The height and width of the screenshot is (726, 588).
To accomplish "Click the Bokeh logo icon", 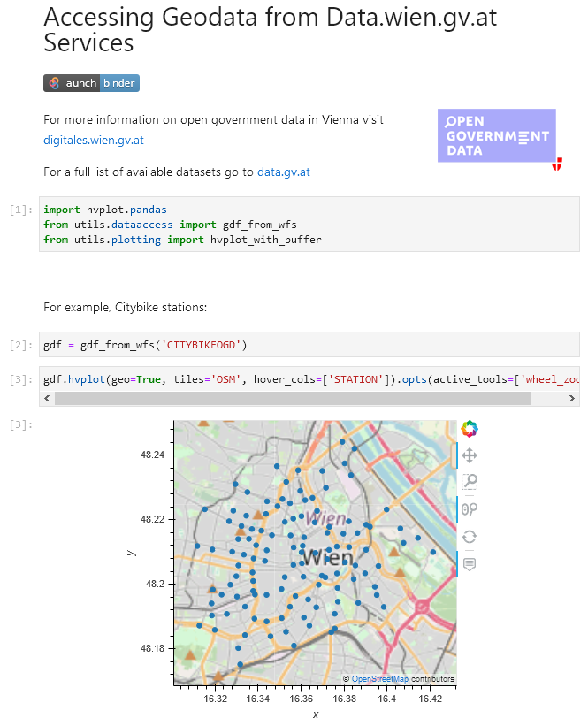I will coord(469,429).
